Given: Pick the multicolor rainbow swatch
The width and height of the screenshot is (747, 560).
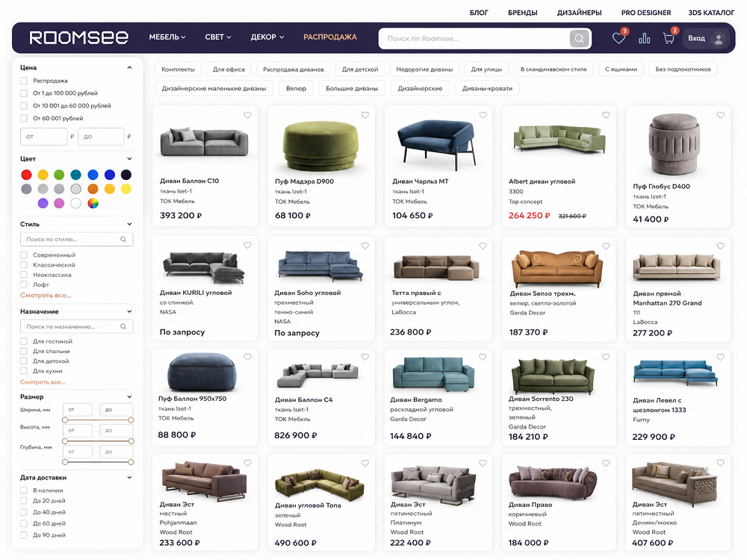Looking at the screenshot, I should click(93, 203).
